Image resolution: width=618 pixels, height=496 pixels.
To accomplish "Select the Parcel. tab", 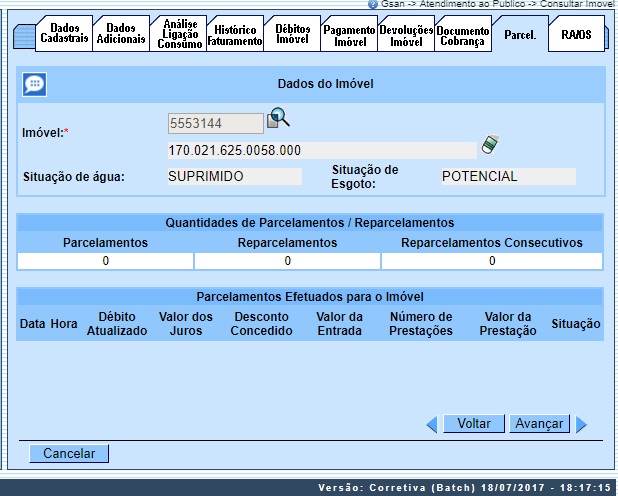I will 520,34.
